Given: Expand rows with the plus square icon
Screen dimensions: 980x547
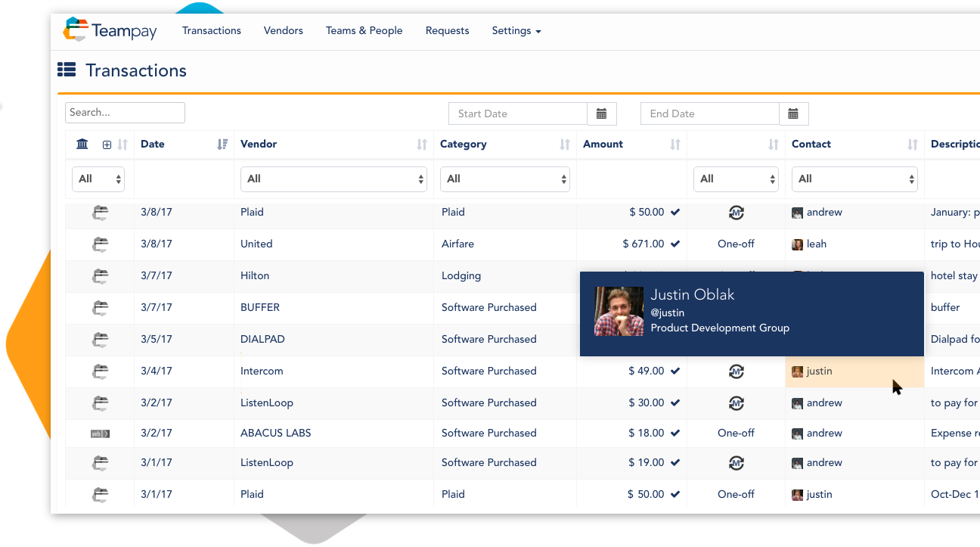Looking at the screenshot, I should [107, 145].
